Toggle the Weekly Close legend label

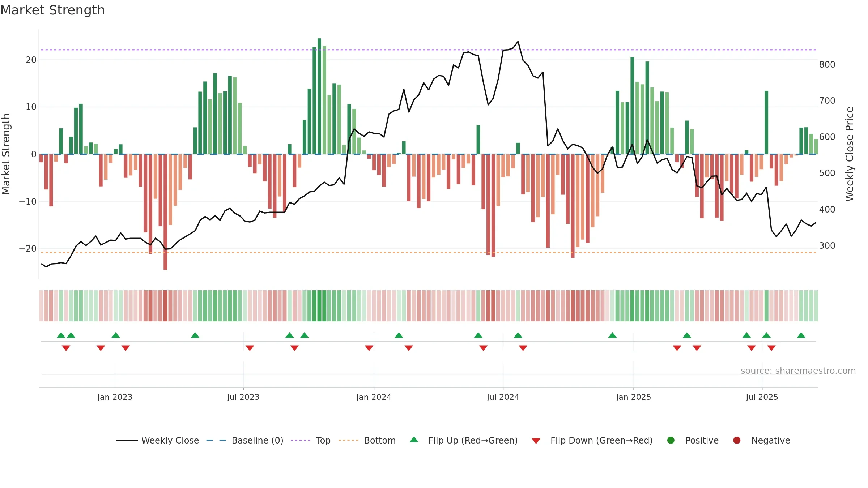click(170, 440)
